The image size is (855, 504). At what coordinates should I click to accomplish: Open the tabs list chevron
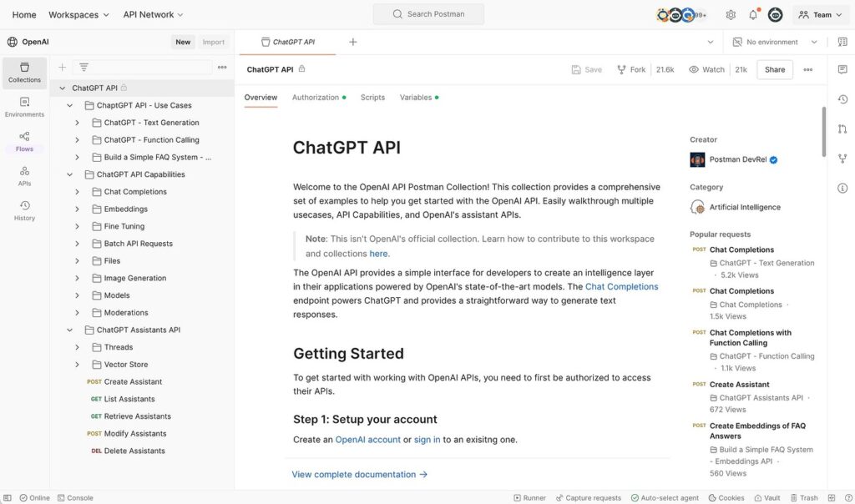pyautogui.click(x=710, y=42)
